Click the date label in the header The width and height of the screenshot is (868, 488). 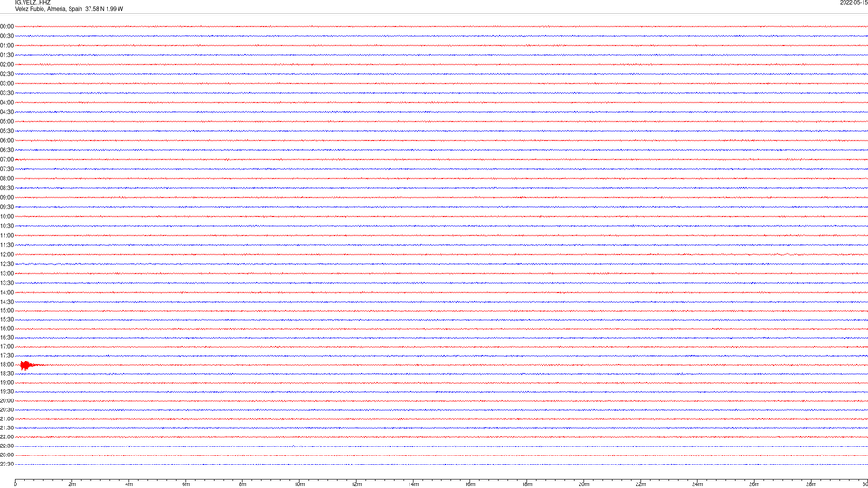tap(854, 3)
